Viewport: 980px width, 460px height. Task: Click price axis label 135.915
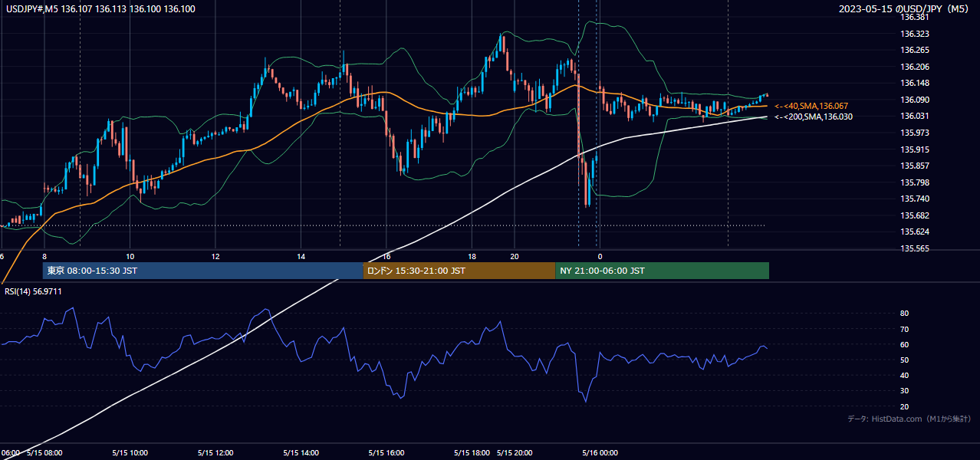[915, 149]
